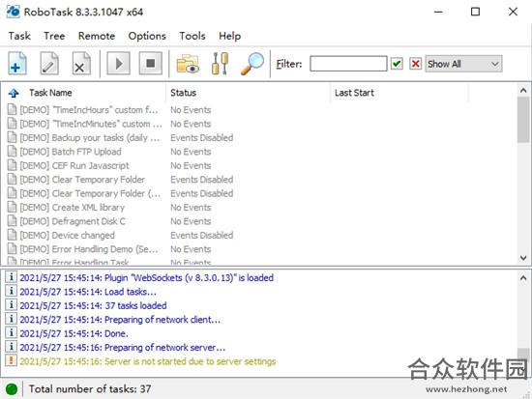
Task: Open the Task menu
Action: click(19, 36)
